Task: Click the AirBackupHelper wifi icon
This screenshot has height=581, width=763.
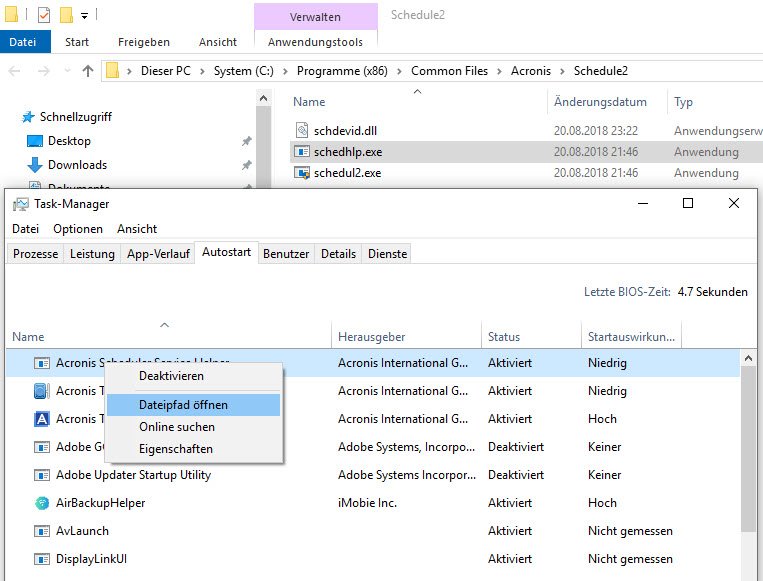Action: point(42,503)
